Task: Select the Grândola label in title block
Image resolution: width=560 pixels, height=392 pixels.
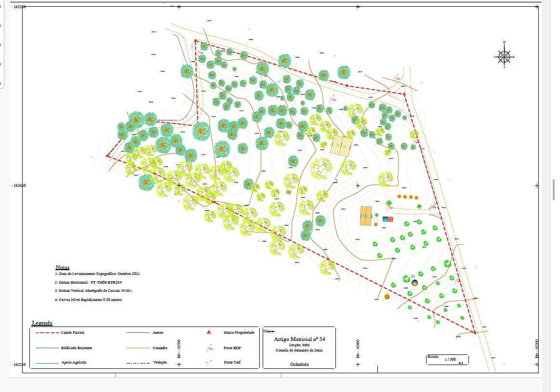Action: click(299, 365)
